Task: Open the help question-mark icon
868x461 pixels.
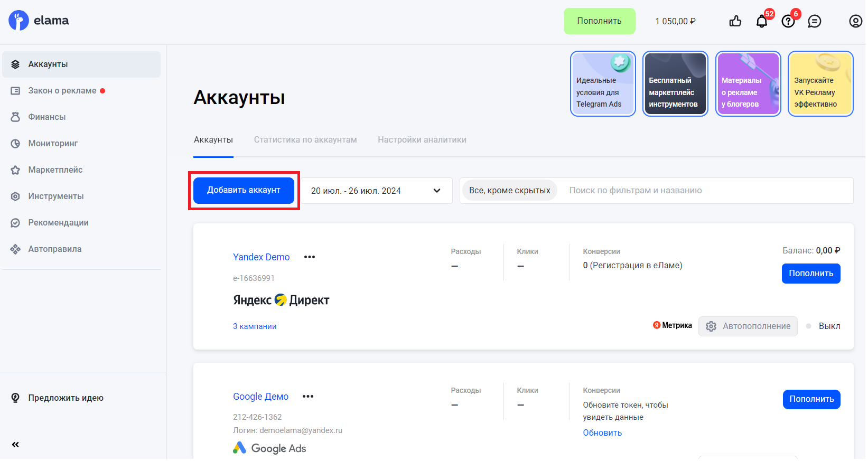Action: (x=788, y=21)
